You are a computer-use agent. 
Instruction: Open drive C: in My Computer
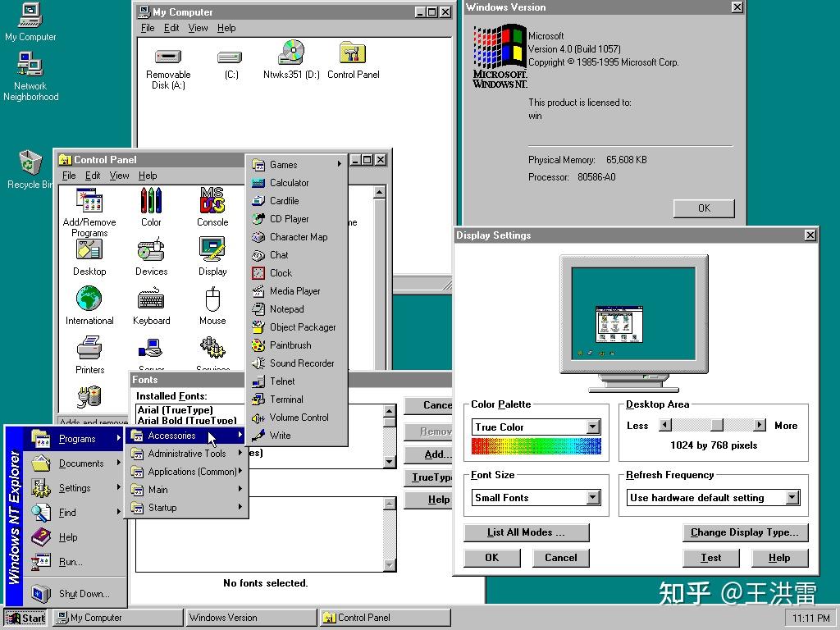pos(230,59)
